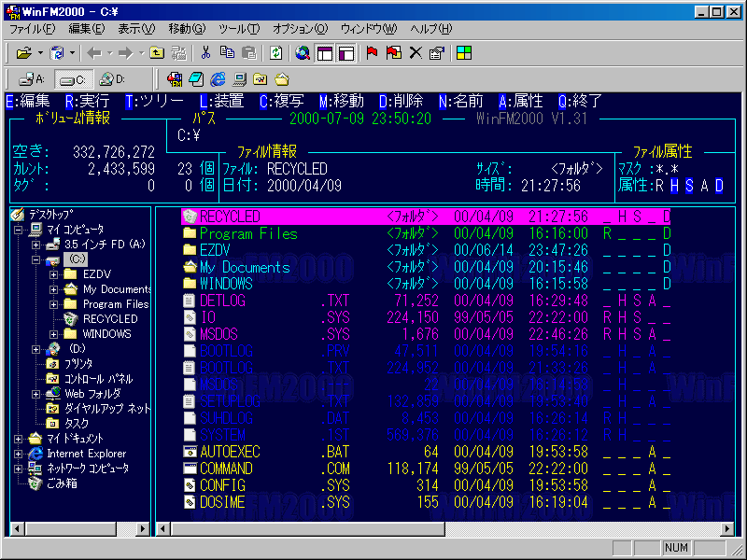
Task: Click the scissors cut icon
Action: tap(205, 53)
